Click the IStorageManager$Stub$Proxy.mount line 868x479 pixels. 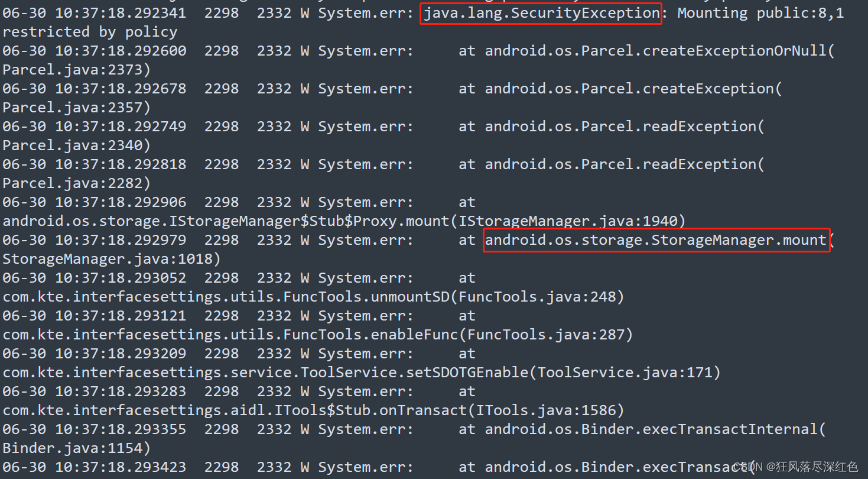[344, 221]
